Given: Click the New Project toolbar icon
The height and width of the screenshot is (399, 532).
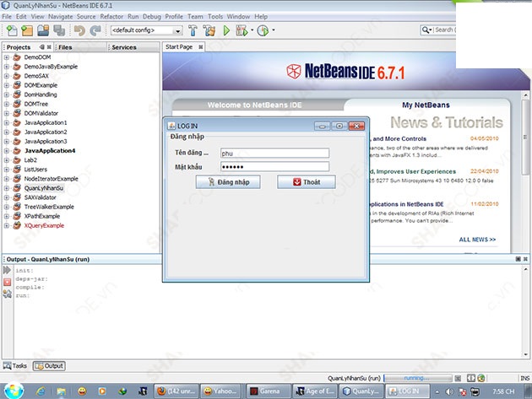Looking at the screenshot, I should pyautogui.click(x=26, y=30).
